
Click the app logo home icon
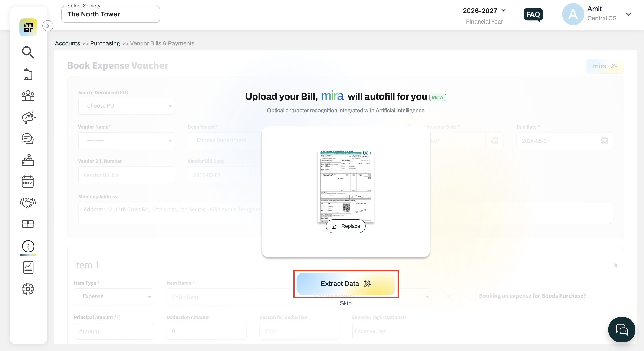28,27
